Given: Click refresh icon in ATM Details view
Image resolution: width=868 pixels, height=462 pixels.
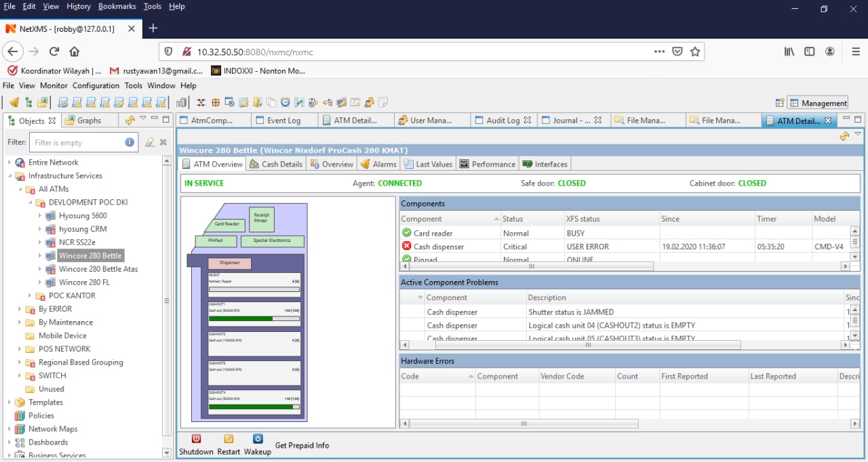Looking at the screenshot, I should click(844, 136).
